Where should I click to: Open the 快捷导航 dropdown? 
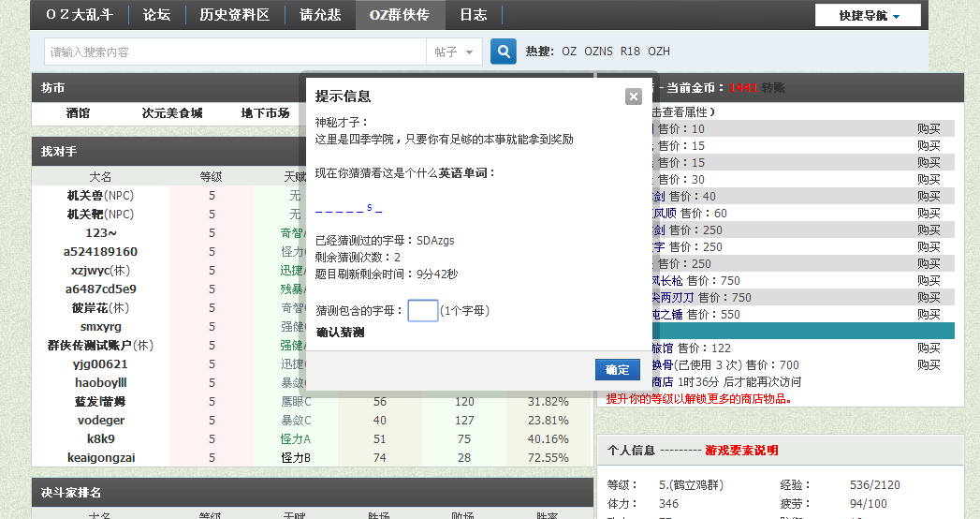coord(868,16)
